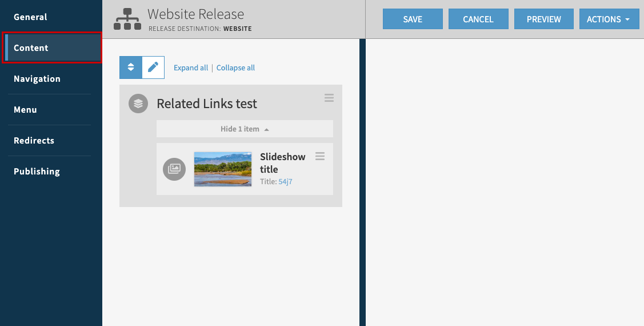Click the pencil edit mode icon
Screen dimensions: 644x326
click(x=153, y=67)
